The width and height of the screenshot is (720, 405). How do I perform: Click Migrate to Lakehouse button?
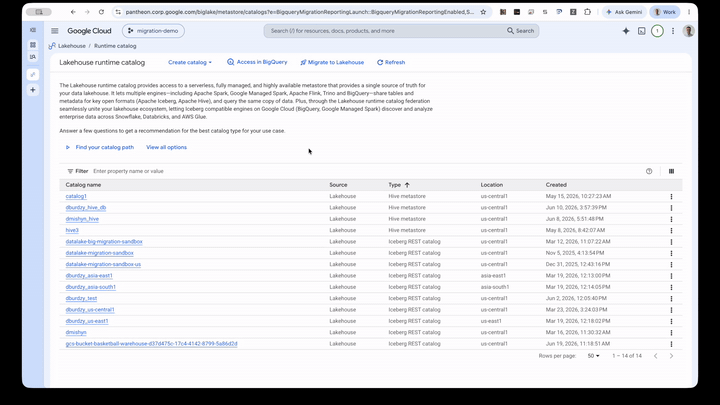tap(332, 62)
